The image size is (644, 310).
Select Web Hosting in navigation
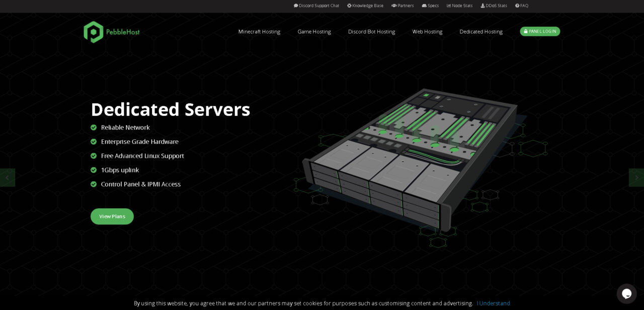click(427, 32)
